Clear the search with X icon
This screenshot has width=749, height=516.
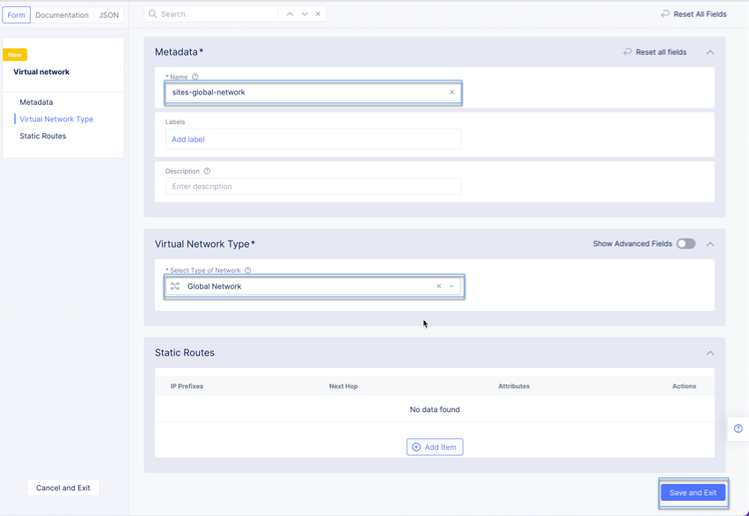point(319,15)
